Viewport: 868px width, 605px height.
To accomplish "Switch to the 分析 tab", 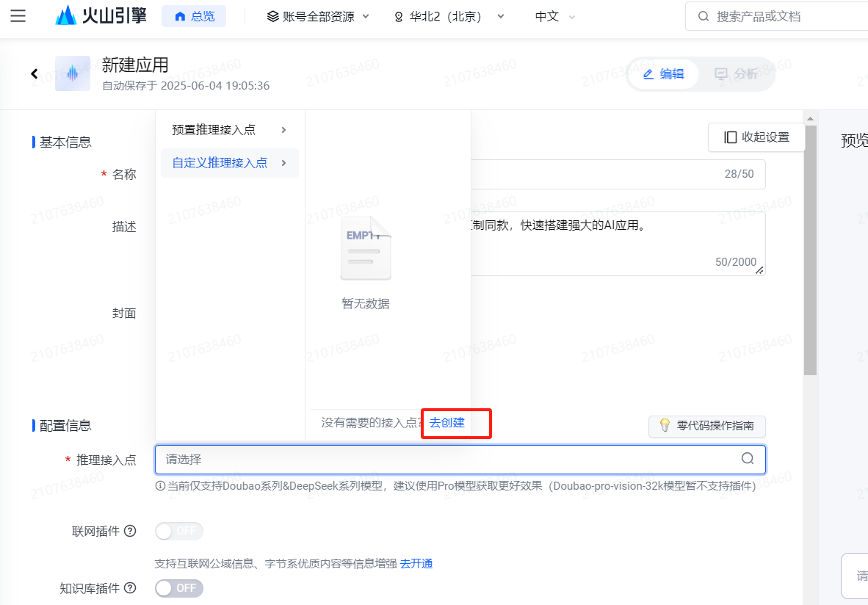I will click(x=736, y=73).
